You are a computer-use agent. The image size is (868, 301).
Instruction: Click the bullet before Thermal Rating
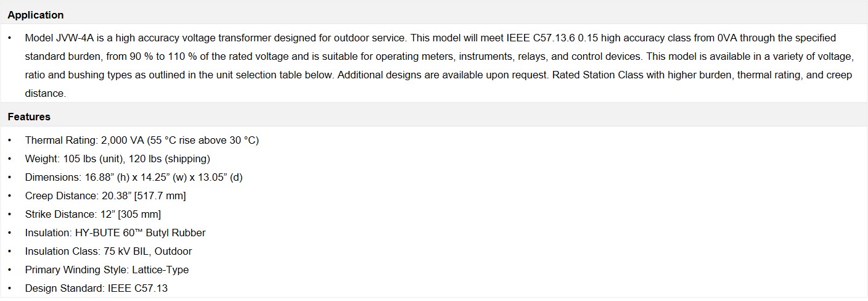10,140
